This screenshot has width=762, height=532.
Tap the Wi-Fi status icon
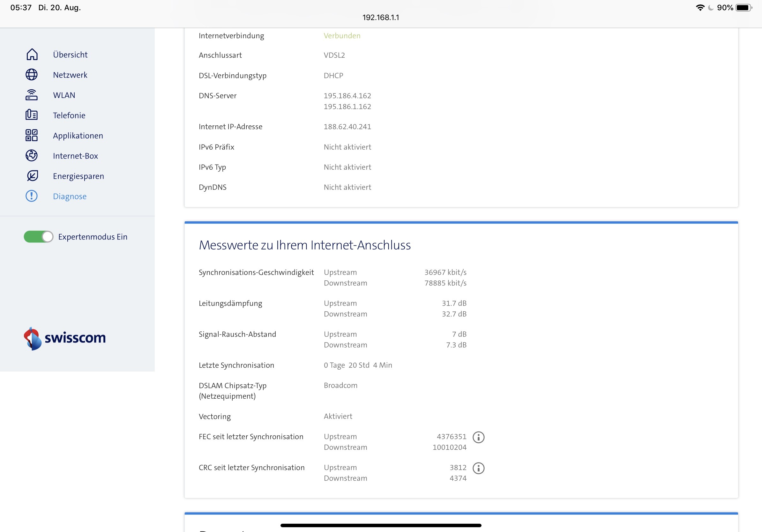700,8
